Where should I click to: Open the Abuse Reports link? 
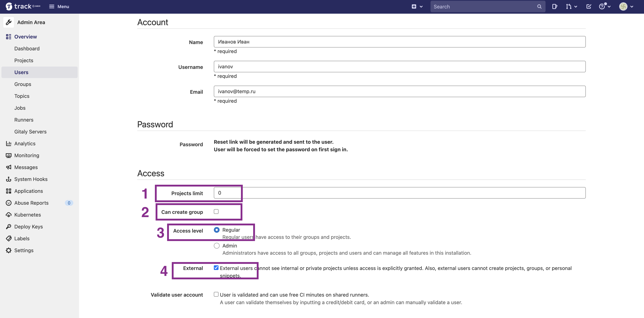[x=31, y=203]
